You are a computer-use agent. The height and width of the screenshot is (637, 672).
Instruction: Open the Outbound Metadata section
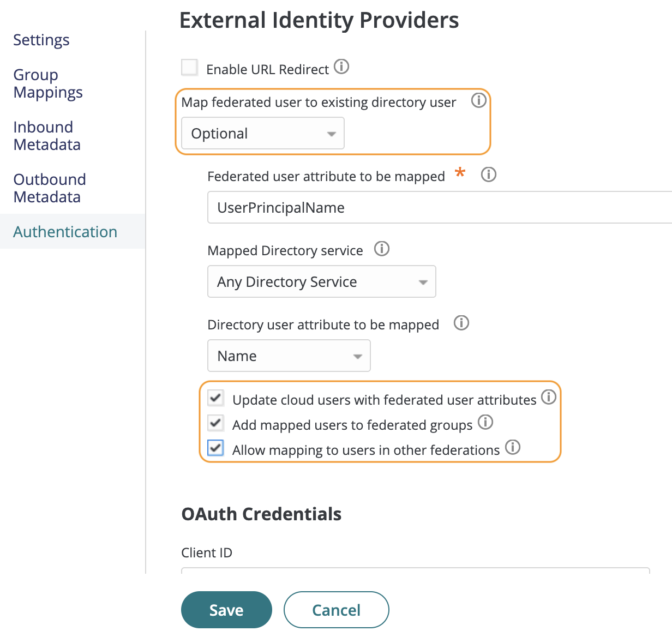[x=50, y=188]
